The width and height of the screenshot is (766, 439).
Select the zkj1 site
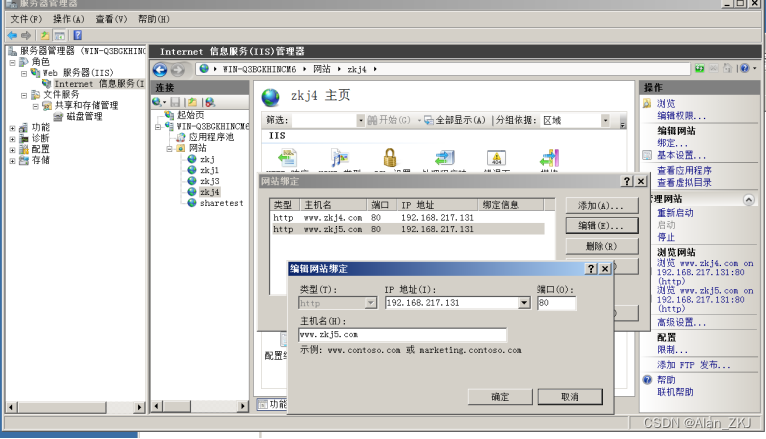click(209, 170)
